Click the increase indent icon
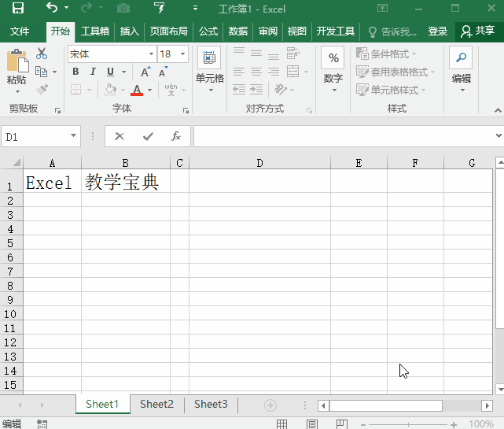 256,89
